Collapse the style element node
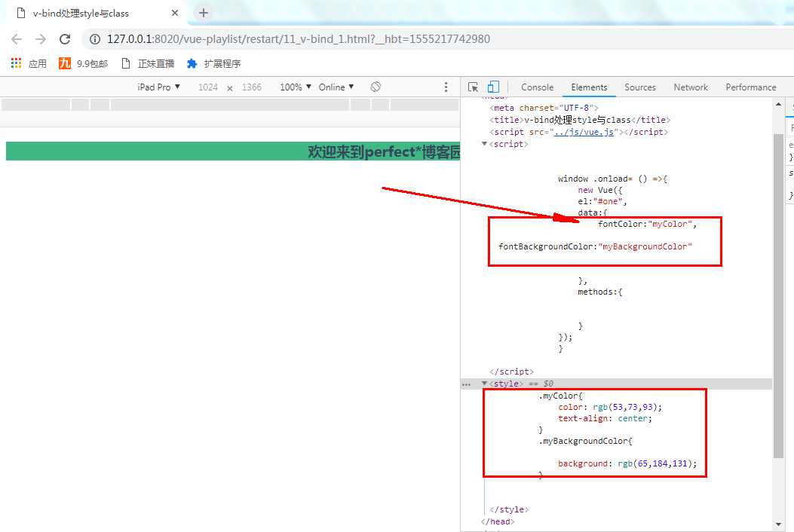 click(485, 384)
